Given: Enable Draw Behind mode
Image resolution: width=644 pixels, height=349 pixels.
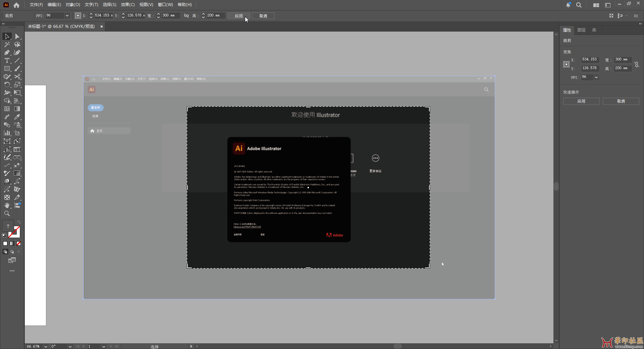Looking at the screenshot, I should 12,252.
